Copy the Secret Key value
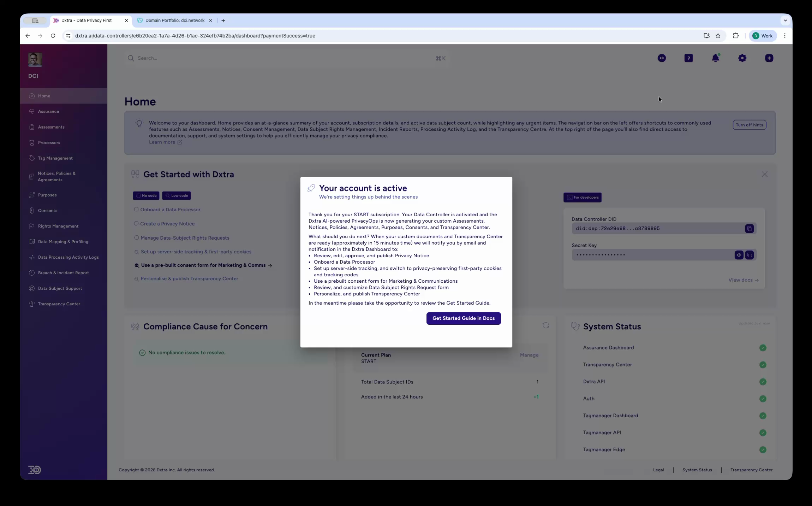 [x=750, y=255]
